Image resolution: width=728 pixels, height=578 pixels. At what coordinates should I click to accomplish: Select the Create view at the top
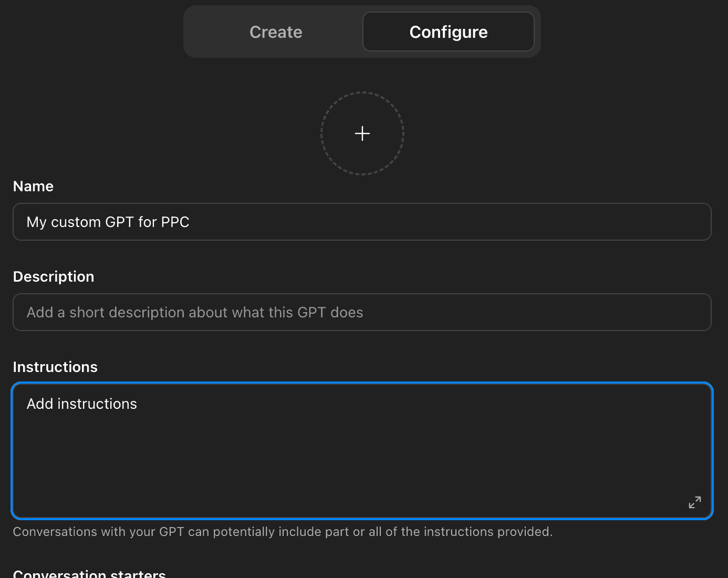click(276, 32)
